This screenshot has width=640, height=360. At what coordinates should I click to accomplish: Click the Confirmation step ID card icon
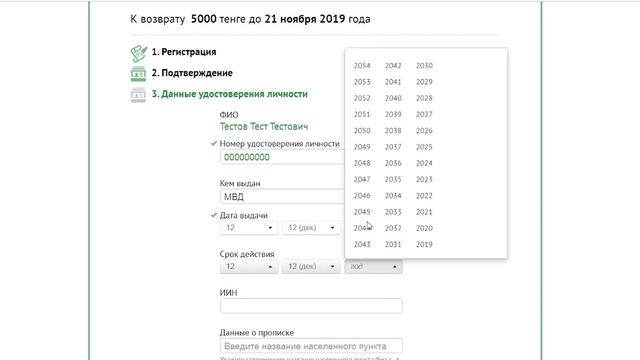(x=138, y=74)
